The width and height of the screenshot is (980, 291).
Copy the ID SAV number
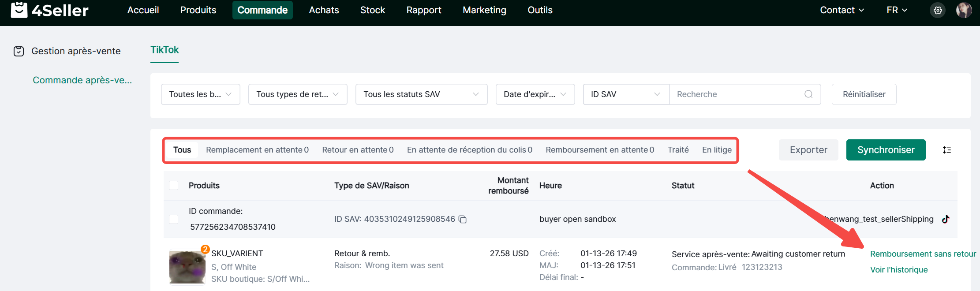pyautogui.click(x=463, y=219)
